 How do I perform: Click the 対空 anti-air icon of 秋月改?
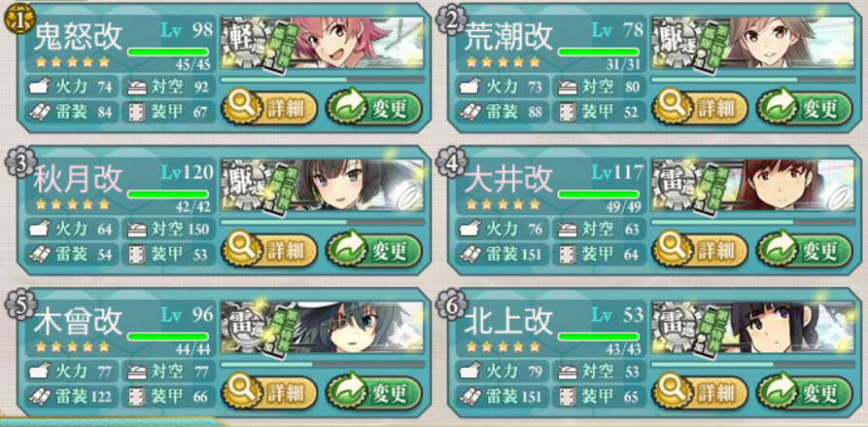click(x=136, y=229)
